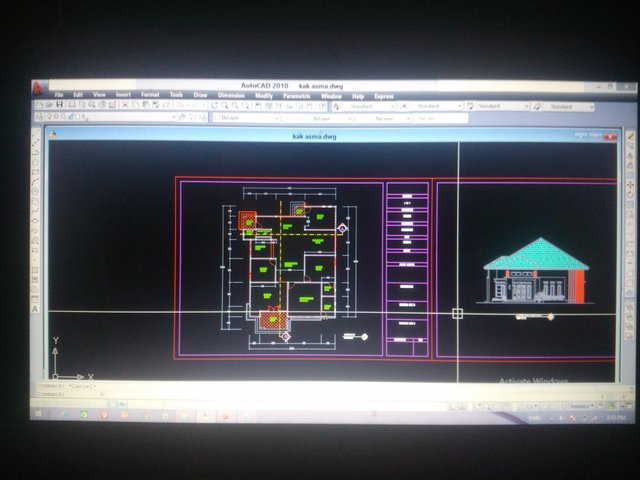Select the Rectangle tool
640x480 pixels.
(36, 172)
